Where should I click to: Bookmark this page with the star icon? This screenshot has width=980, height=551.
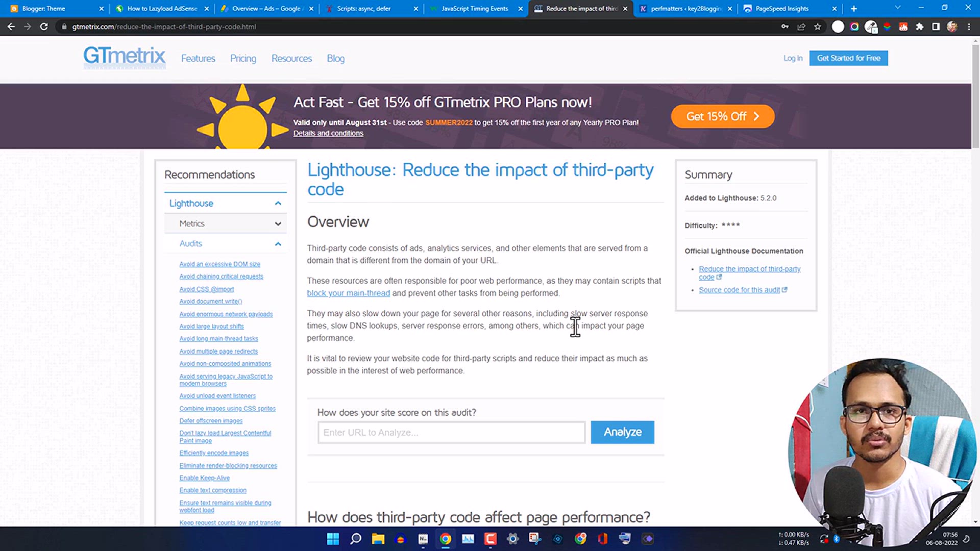point(818,27)
